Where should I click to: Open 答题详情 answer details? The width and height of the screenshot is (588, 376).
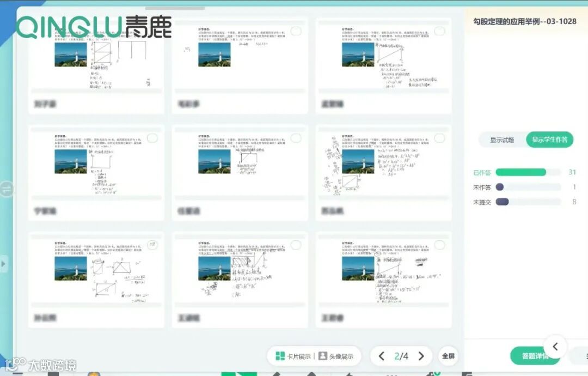click(x=535, y=356)
